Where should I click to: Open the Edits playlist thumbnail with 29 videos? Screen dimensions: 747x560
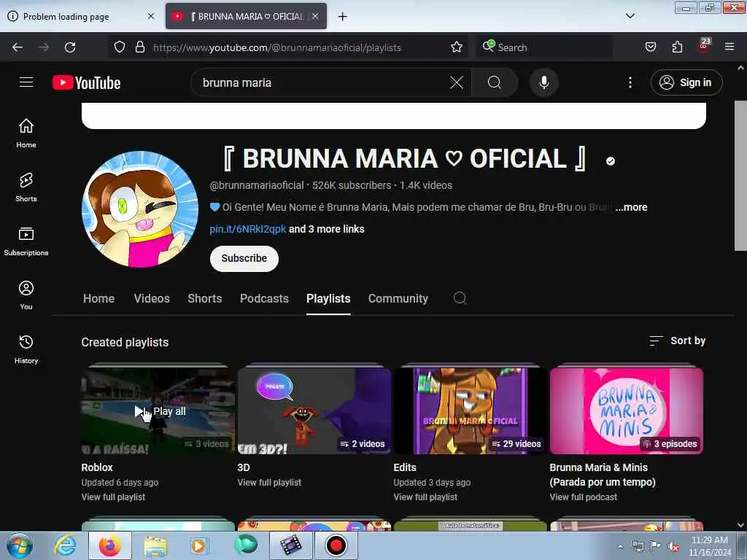[471, 411]
